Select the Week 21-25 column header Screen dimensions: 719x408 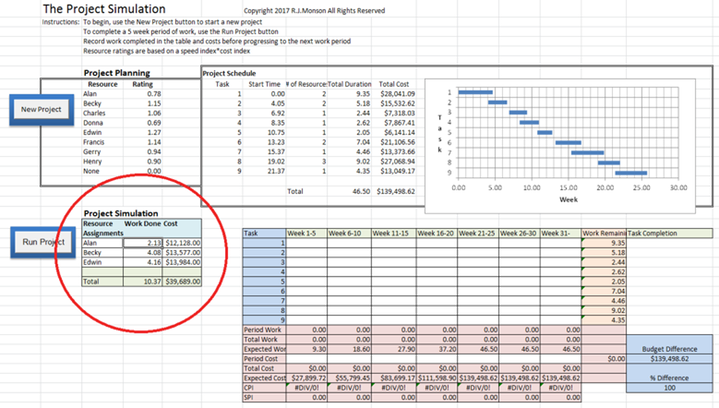pyautogui.click(x=478, y=233)
